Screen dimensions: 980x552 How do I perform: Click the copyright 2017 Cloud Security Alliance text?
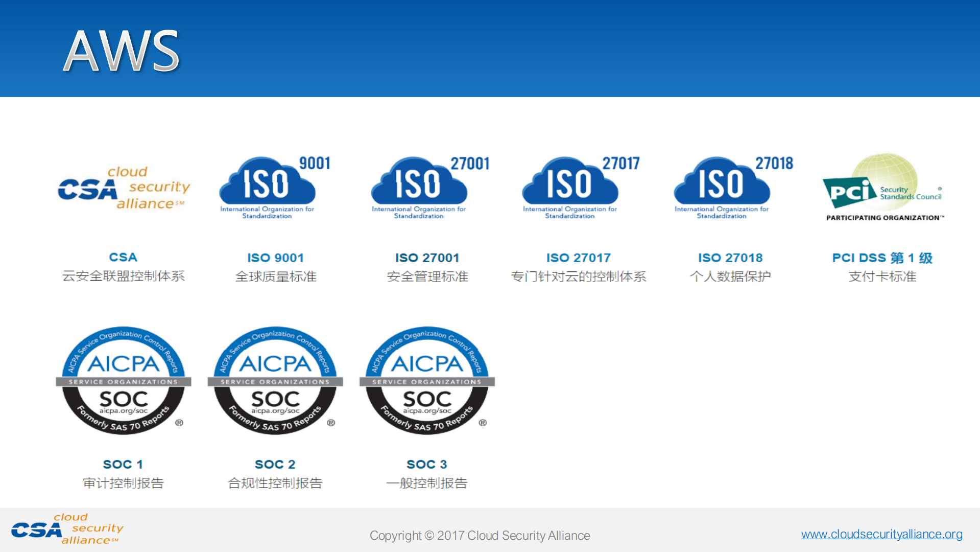tap(480, 535)
